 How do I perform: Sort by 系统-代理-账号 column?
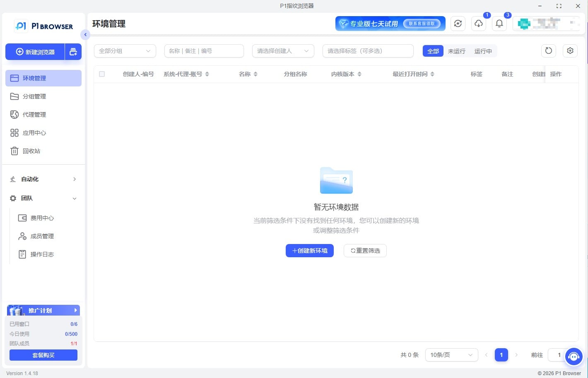(x=207, y=74)
